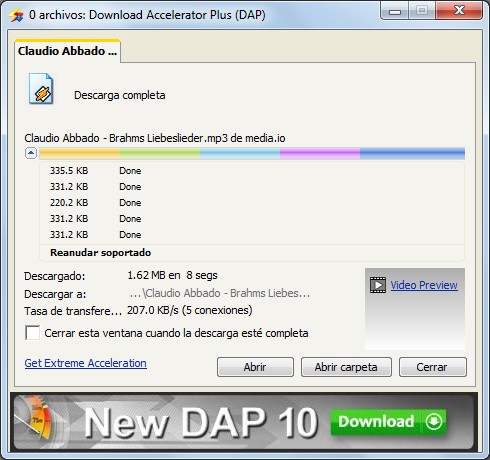Click '207.0 KB/s (5 conexiones)' value
490x460 pixels.
click(190, 310)
